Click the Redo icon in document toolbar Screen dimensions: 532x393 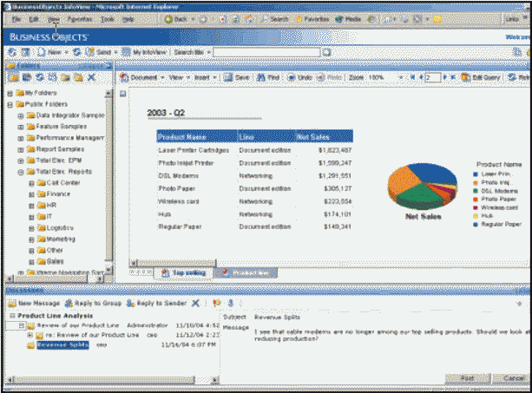tap(320, 78)
